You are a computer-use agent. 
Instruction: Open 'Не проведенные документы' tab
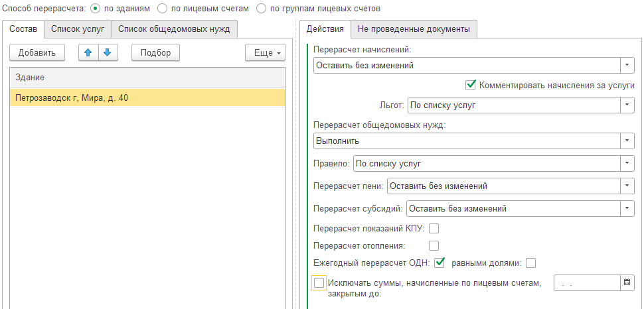coord(414,29)
